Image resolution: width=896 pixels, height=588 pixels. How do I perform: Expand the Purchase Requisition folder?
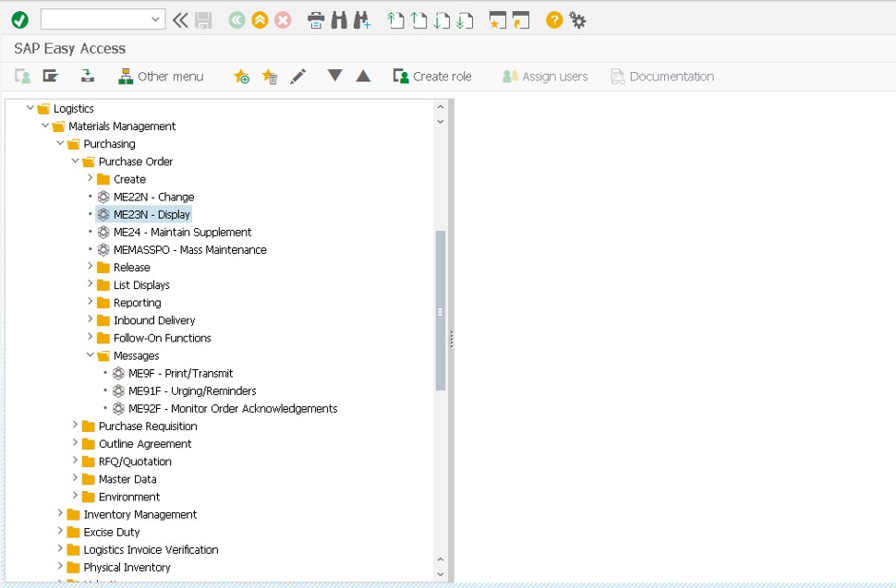coord(75,426)
